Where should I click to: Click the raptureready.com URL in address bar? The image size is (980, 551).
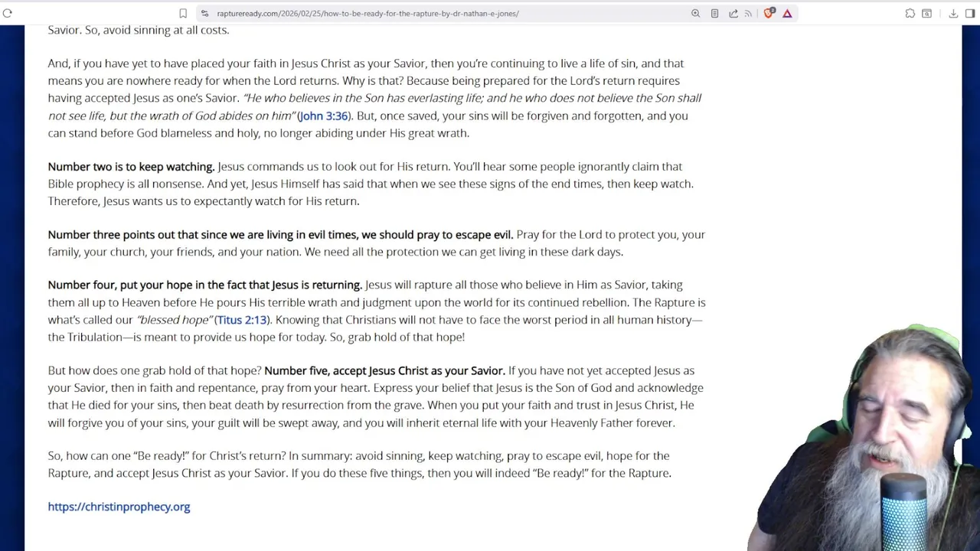coord(367,14)
